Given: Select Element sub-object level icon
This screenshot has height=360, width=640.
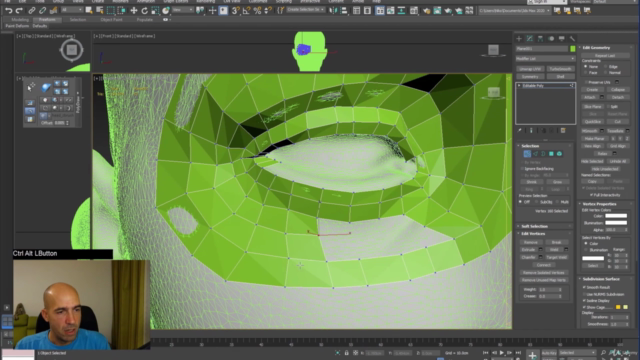Looking at the screenshot, I should (x=559, y=154).
